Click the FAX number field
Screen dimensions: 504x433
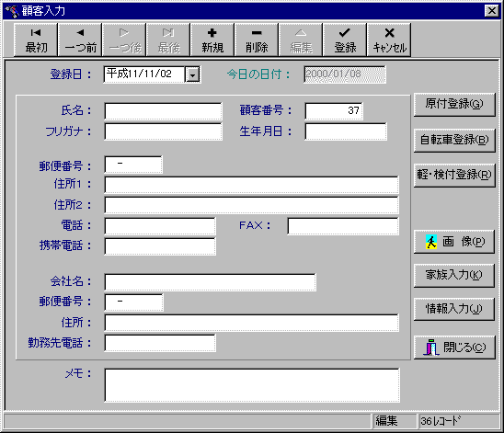tap(343, 226)
